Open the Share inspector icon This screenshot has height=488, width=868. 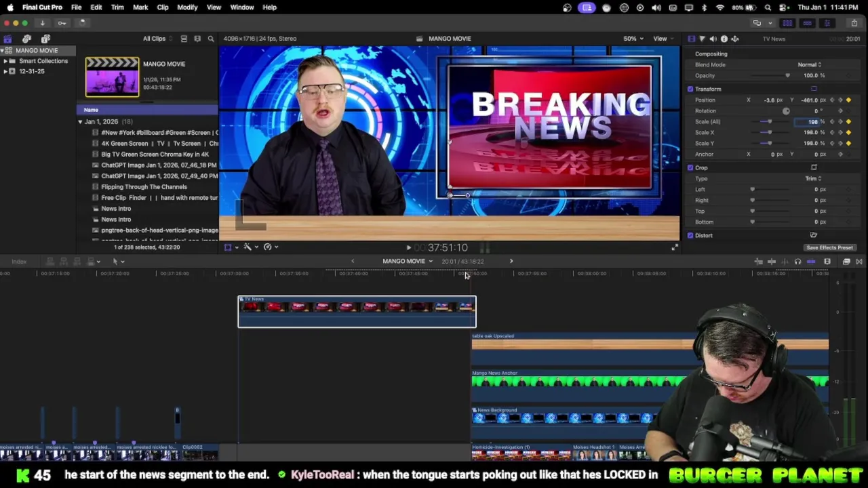tap(734, 39)
